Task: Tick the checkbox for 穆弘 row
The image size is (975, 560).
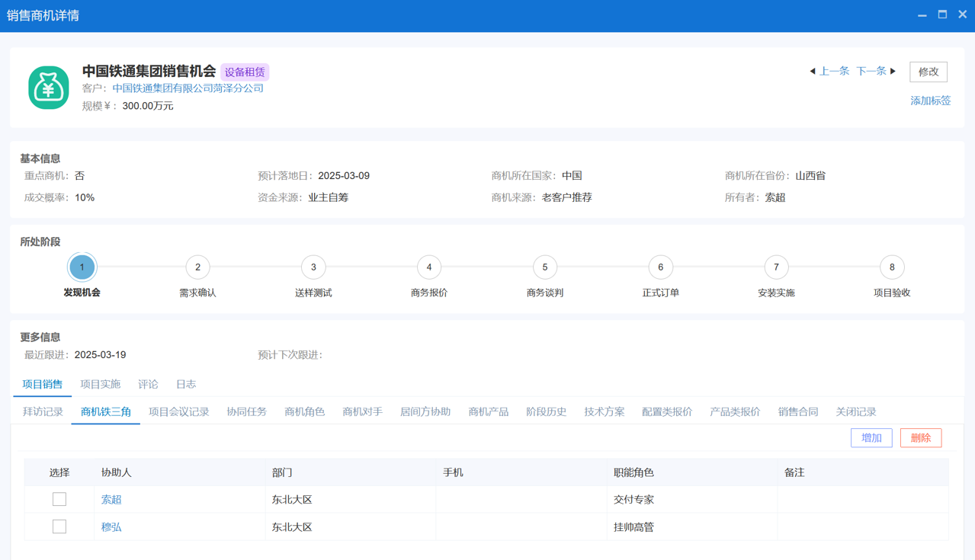Action: click(59, 527)
